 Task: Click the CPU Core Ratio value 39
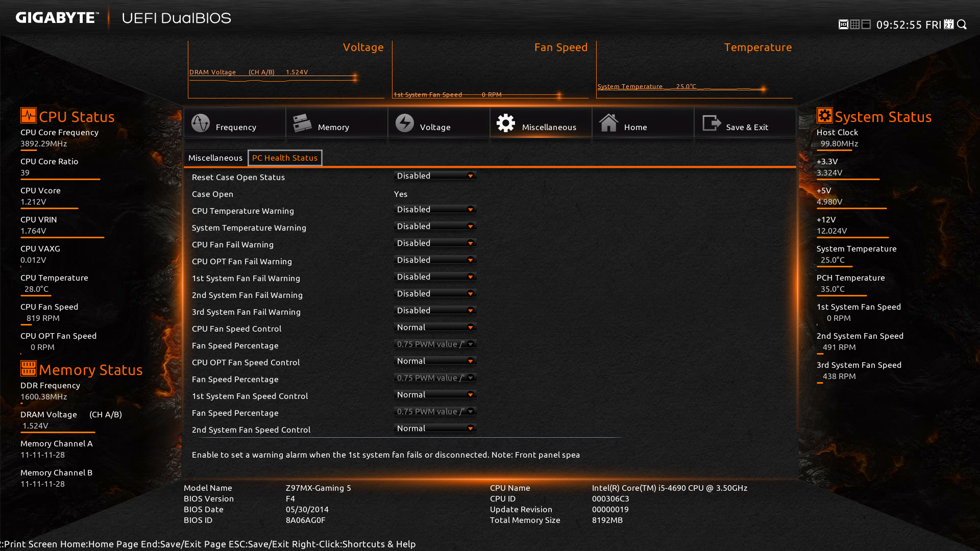(25, 172)
